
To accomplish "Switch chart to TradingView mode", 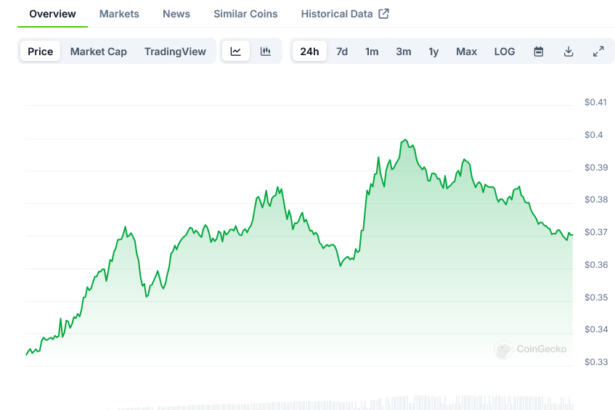I will (x=173, y=52).
